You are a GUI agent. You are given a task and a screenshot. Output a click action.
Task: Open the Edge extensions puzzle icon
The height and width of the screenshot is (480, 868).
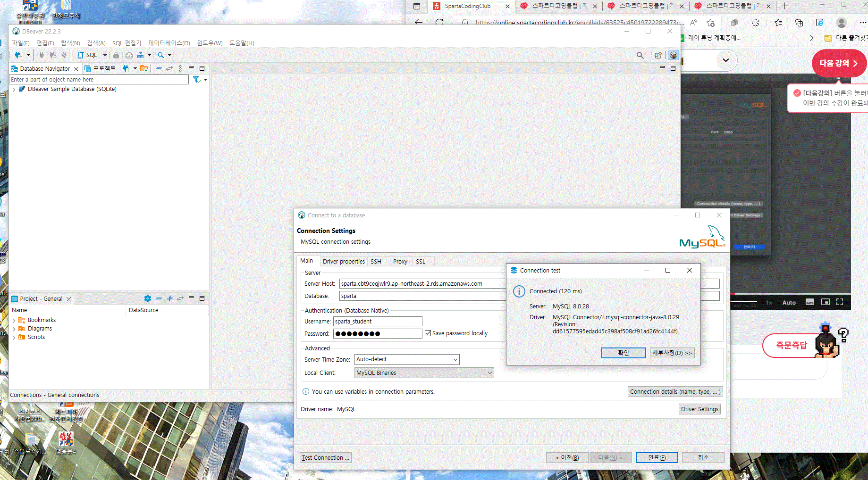(755, 23)
